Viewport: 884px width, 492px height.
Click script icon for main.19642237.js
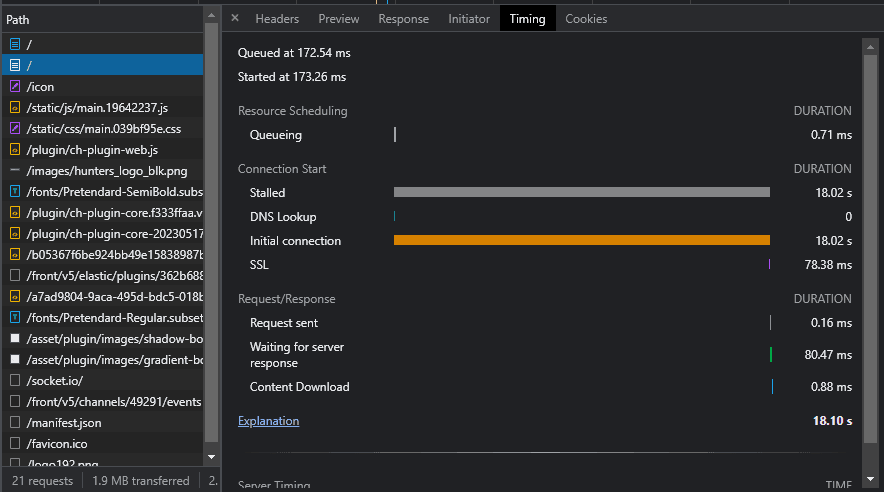(14, 108)
